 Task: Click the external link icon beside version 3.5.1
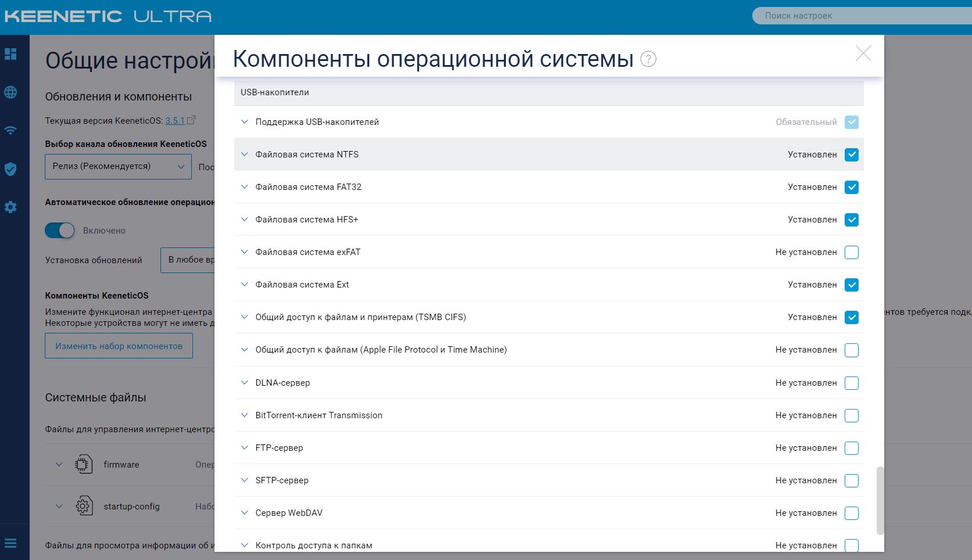click(x=191, y=120)
